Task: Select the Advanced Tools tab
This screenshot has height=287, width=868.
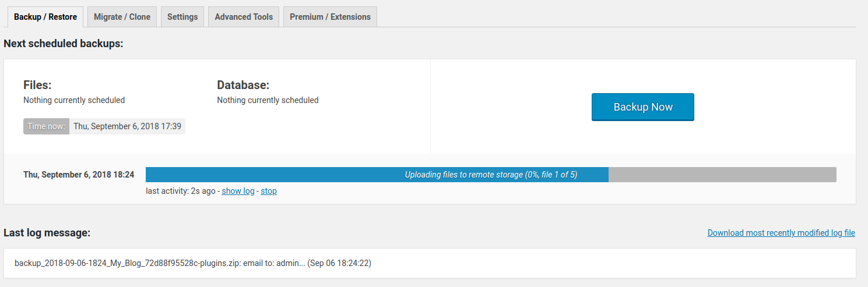Action: coord(244,17)
